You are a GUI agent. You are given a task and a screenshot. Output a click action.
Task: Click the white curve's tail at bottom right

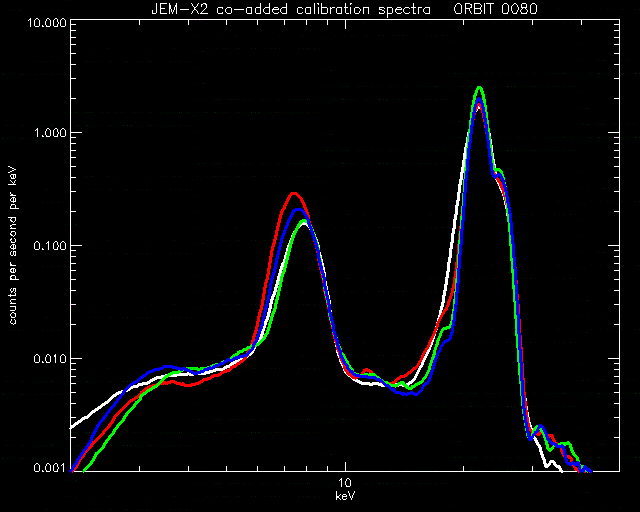coord(553,465)
